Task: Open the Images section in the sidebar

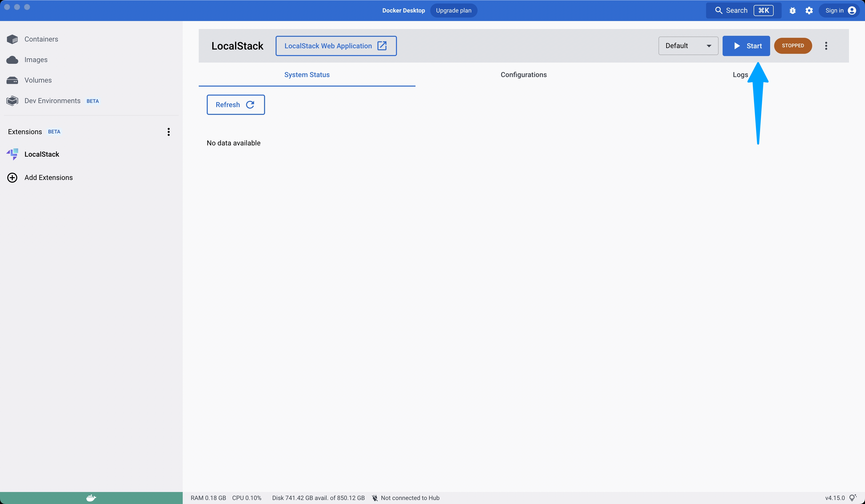Action: 36,59
